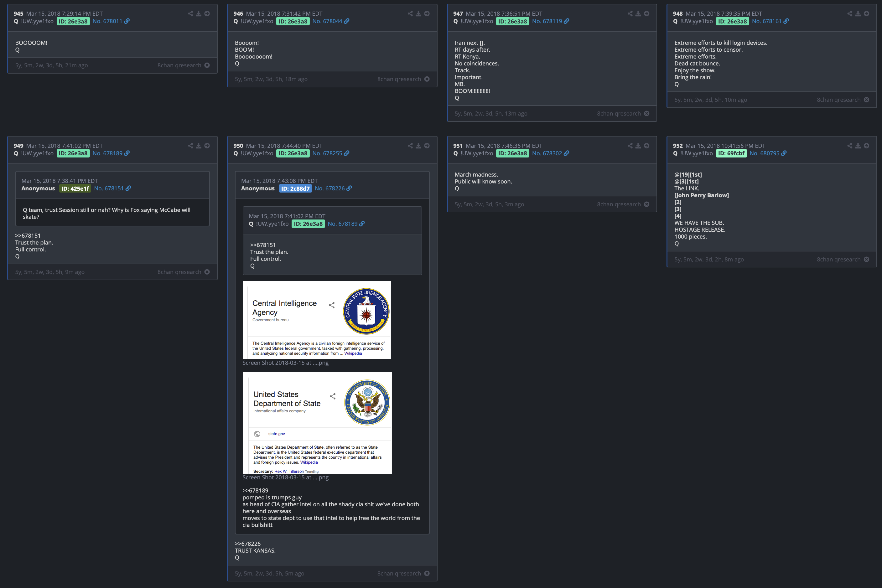Click the ID: 425e1f badge in post 949
882x588 pixels.
tap(75, 188)
